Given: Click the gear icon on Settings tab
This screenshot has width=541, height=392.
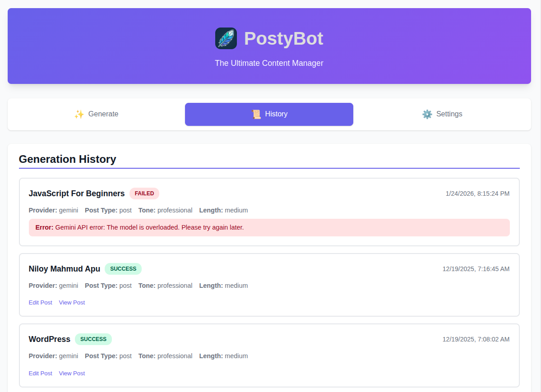Looking at the screenshot, I should click(x=427, y=114).
